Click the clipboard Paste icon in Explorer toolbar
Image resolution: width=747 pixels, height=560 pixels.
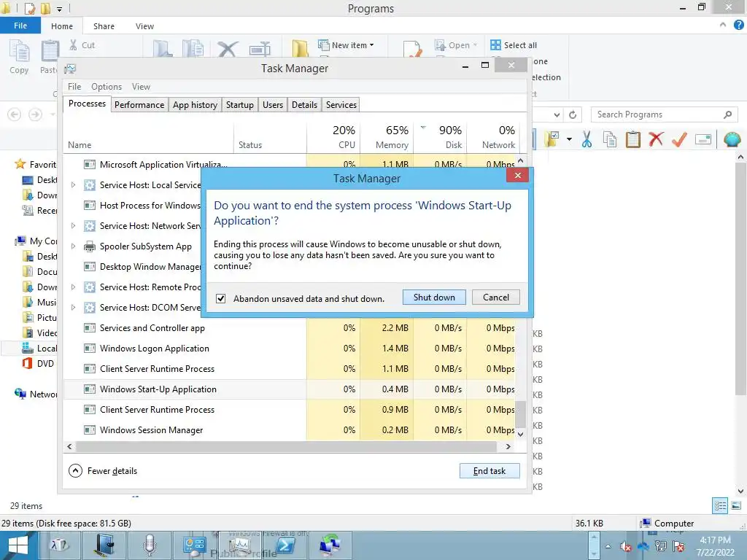point(632,139)
